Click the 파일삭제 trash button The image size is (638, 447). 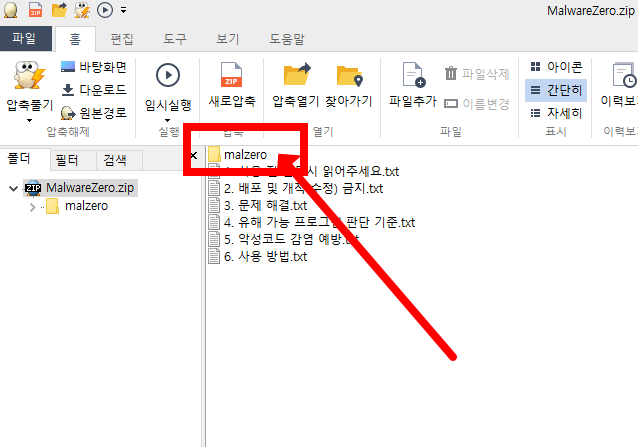[x=476, y=74]
